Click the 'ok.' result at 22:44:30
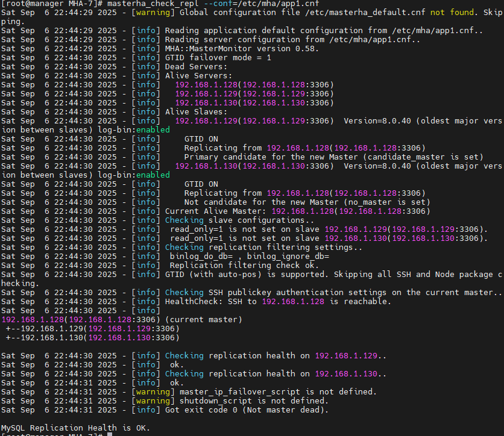Image resolution: width=504 pixels, height=436 pixels. tap(177, 365)
